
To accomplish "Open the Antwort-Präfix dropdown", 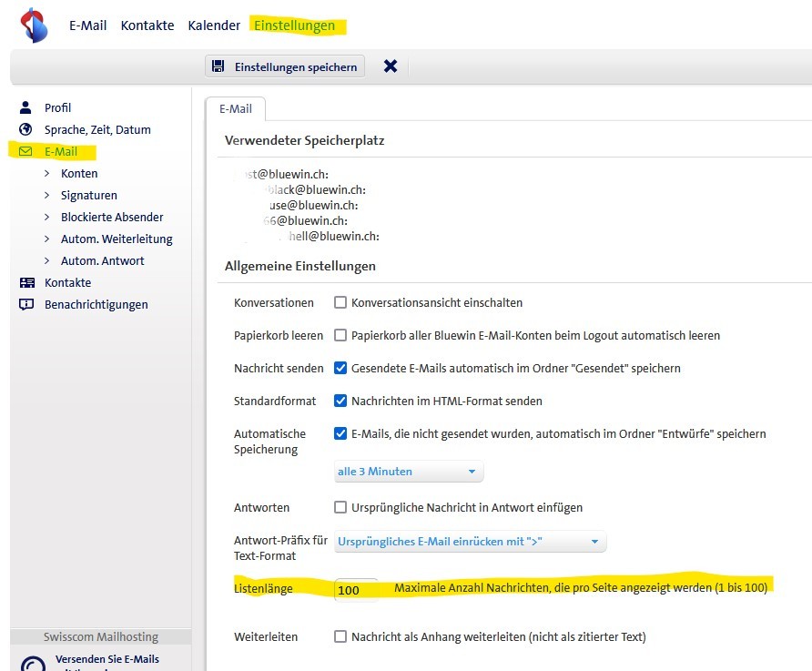I will pos(469,542).
